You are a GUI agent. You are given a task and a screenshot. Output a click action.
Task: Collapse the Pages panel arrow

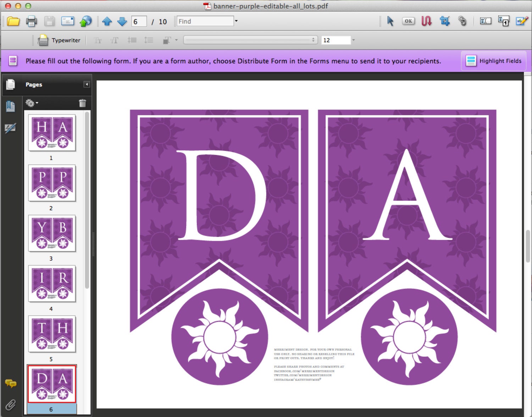(x=87, y=84)
